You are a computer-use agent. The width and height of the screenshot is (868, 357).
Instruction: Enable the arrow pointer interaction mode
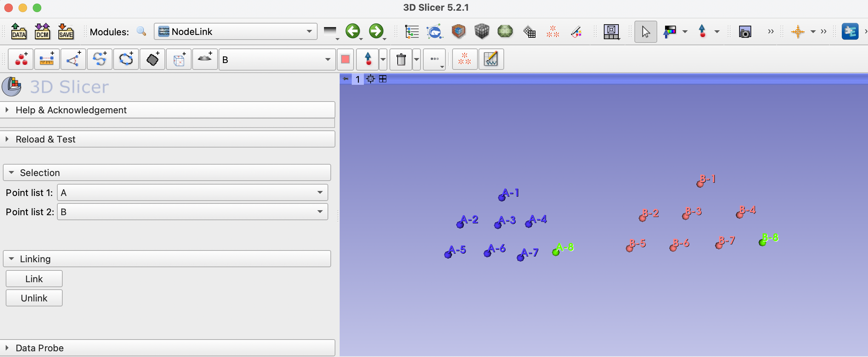[x=645, y=32]
